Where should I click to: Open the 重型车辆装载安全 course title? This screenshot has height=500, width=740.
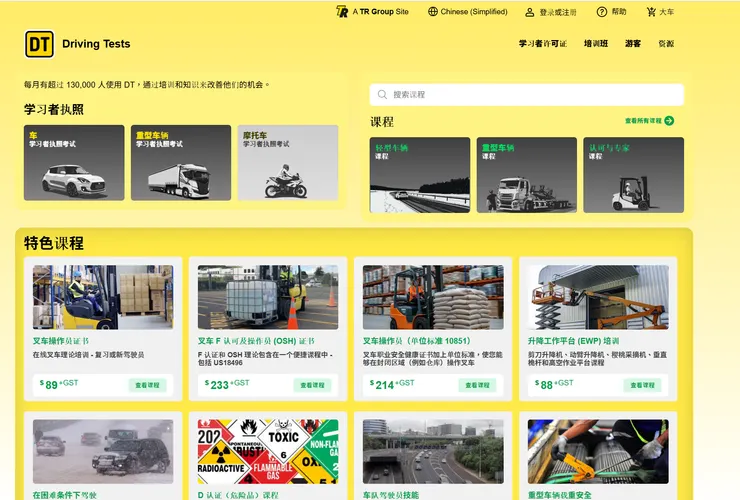(x=559, y=495)
